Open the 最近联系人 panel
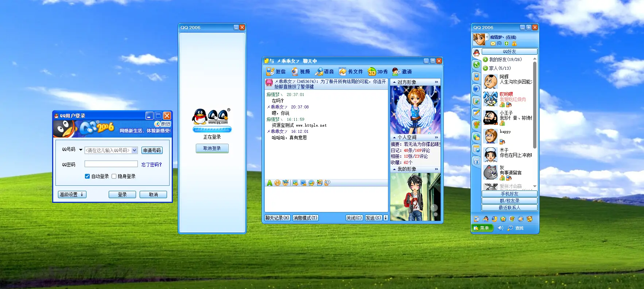 tap(509, 208)
